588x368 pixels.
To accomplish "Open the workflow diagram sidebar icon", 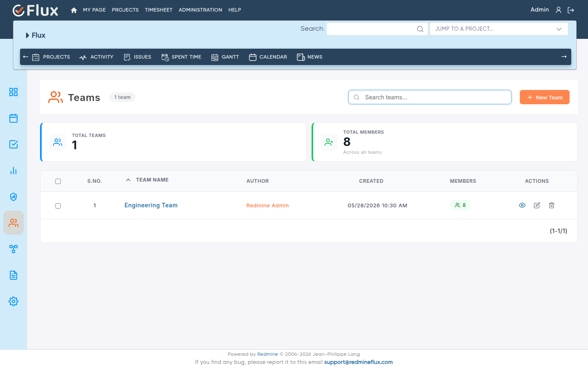I will point(13,249).
